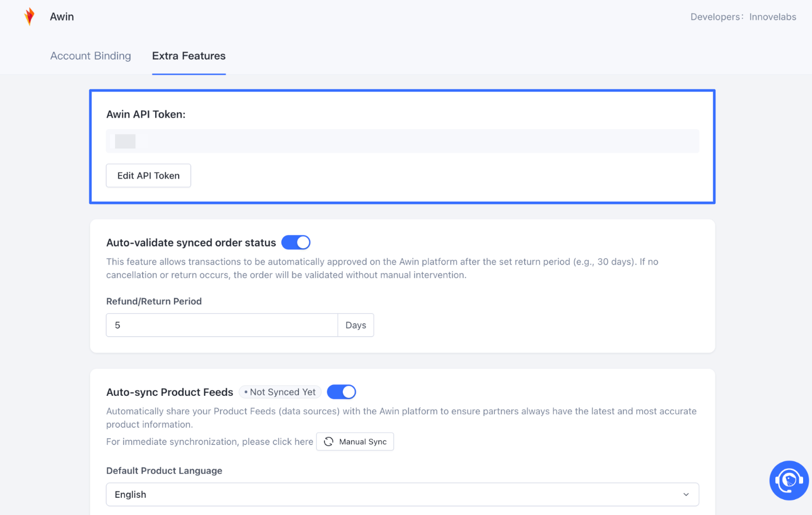This screenshot has width=812, height=515.
Task: Click the Auto-sync Product Feeds heading
Action: [169, 392]
